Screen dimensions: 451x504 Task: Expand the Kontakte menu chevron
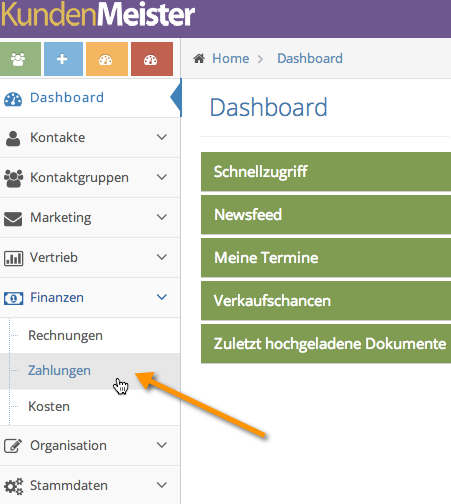tap(162, 137)
